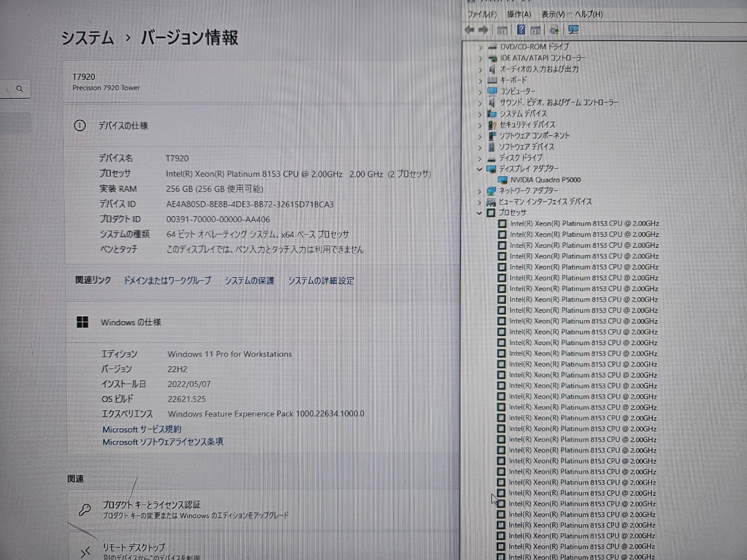Screen dimensions: 747x560
Task: Scan for hardware changes with monitor icon
Action: 574,30
